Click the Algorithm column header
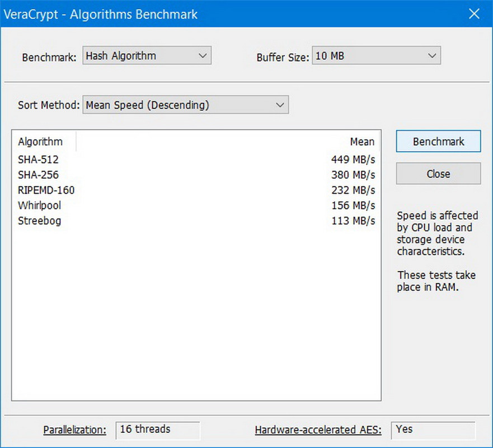Viewport: 493px width, 448px height. (44, 142)
